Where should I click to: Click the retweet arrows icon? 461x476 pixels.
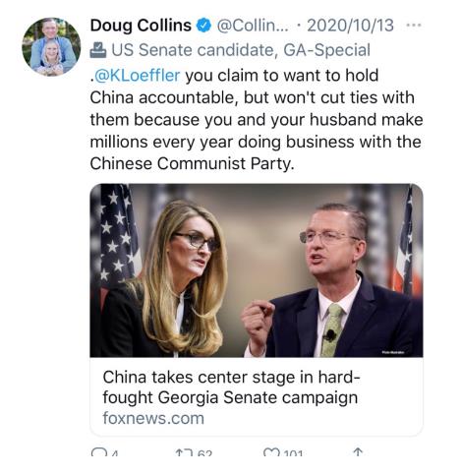click(184, 452)
